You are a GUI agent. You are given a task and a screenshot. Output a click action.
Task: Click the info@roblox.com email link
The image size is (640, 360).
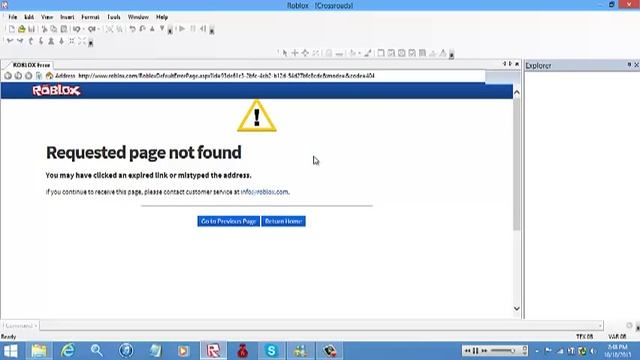264,192
